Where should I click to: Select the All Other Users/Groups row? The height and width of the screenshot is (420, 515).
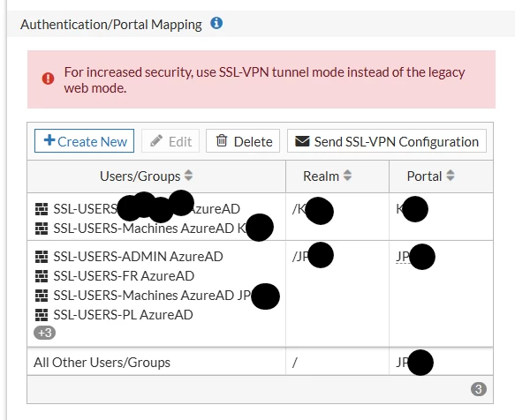[260, 362]
